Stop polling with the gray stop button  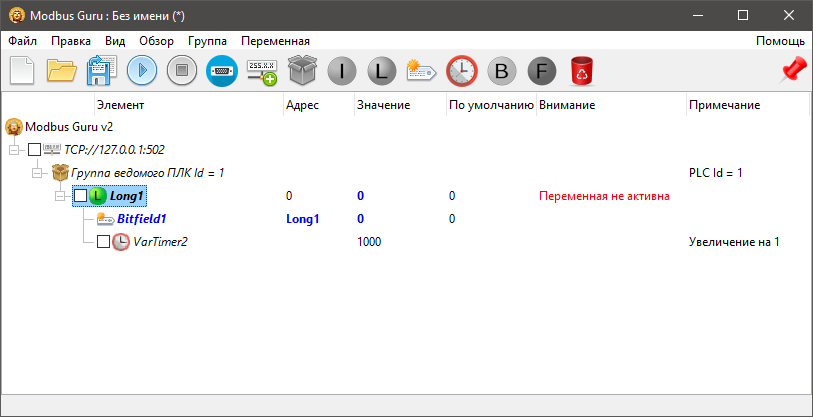(181, 71)
